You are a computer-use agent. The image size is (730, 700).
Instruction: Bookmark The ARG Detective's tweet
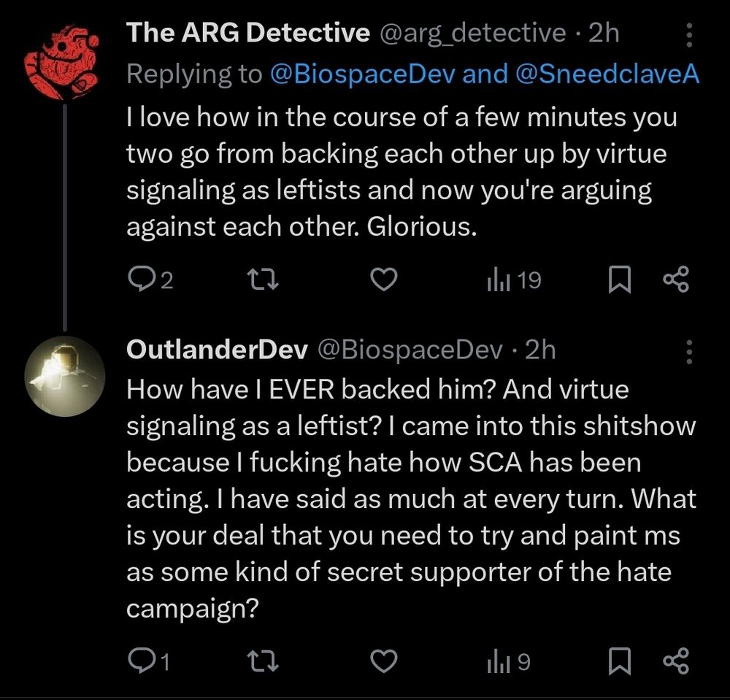click(x=620, y=280)
